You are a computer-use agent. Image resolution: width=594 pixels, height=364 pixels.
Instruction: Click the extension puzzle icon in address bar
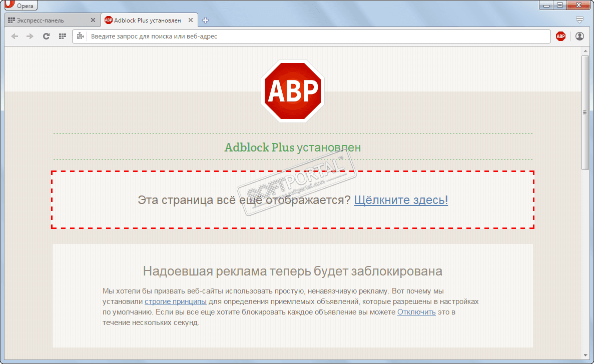80,36
